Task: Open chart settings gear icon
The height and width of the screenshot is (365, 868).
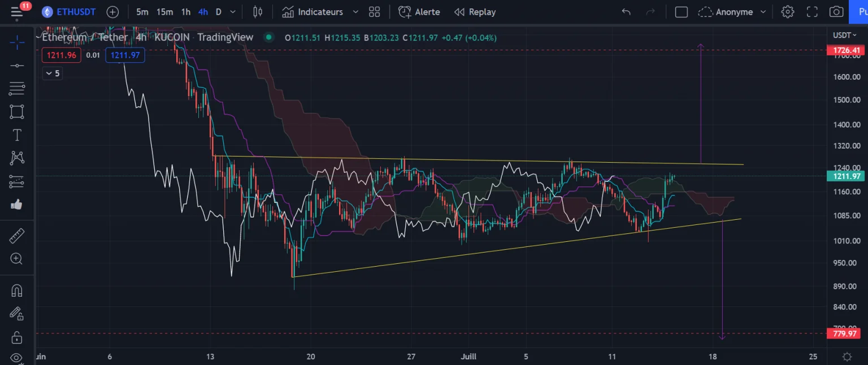Action: click(787, 12)
